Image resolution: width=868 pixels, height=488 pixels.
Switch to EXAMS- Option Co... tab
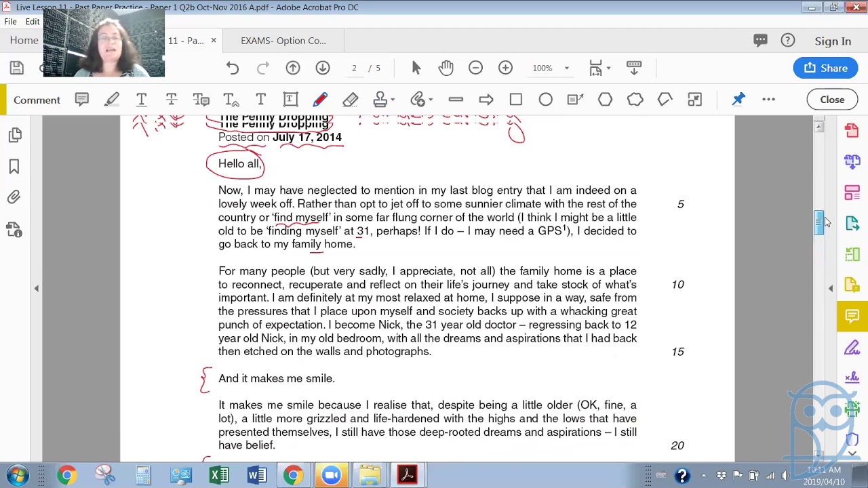click(x=283, y=41)
